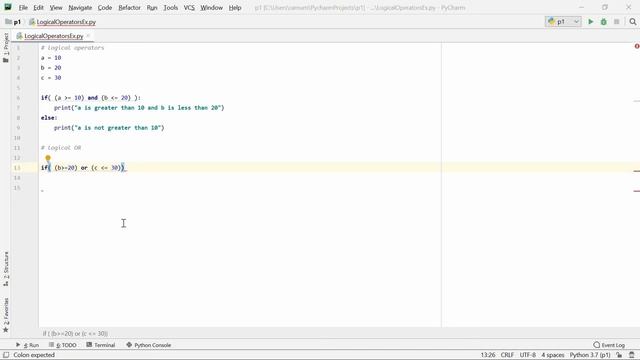Click the Python 3.7 (p1) interpreter selector
This screenshot has width=640, height=360.
pyautogui.click(x=590, y=355)
